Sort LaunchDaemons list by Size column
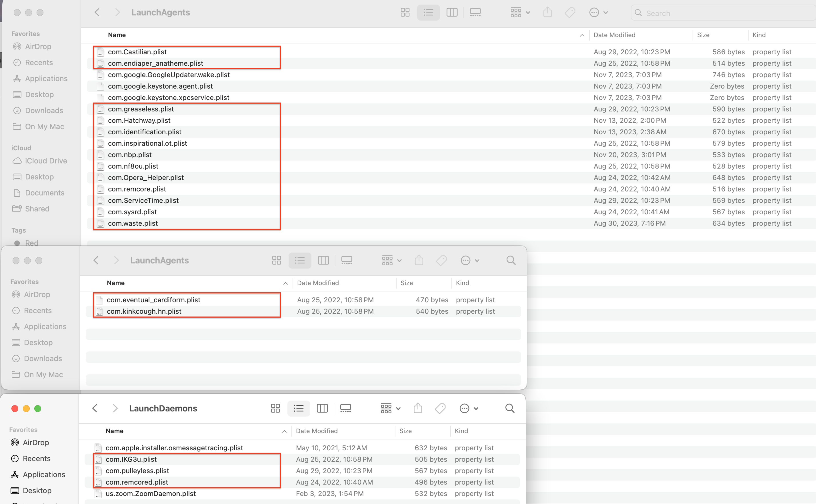 405,431
